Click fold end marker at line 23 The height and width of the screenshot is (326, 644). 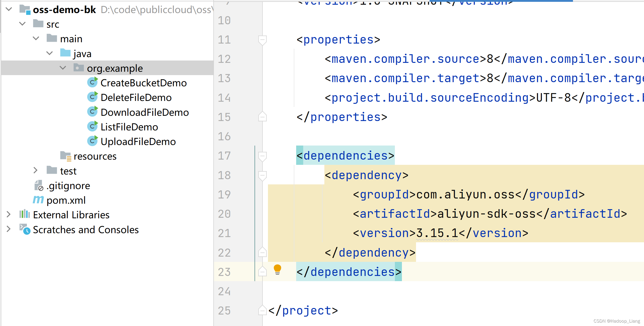(x=262, y=271)
